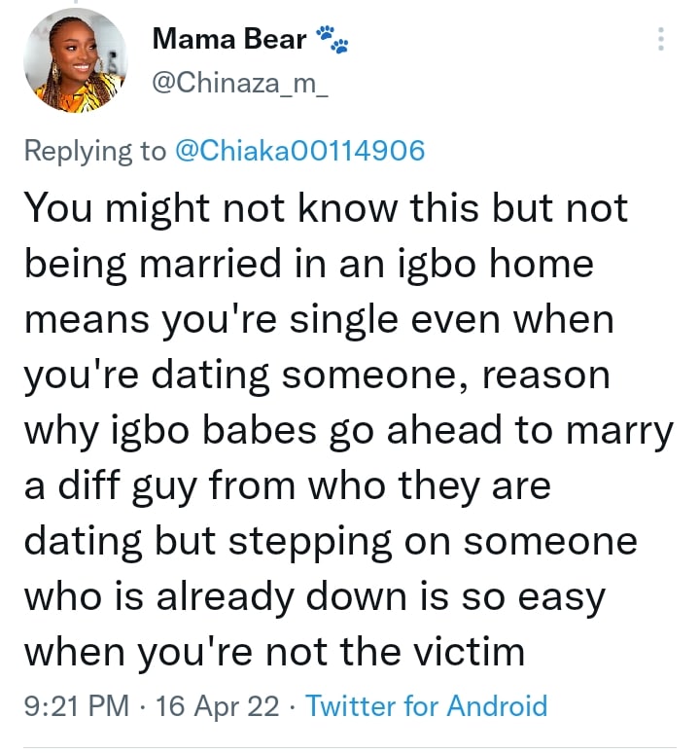Click the line "a diff guy from who they are"
The width and height of the screenshot is (700, 753).
pos(287,484)
